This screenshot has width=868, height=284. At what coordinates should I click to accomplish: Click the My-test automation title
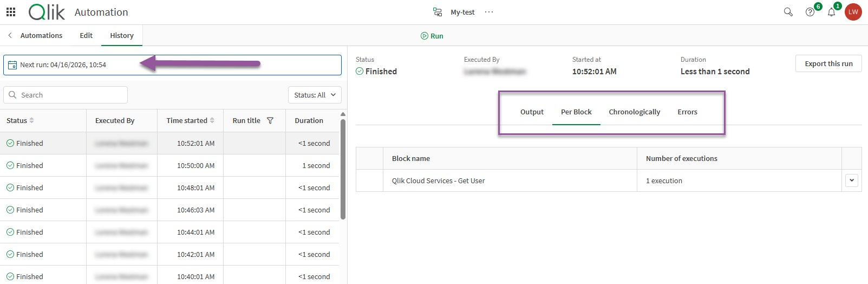point(462,12)
